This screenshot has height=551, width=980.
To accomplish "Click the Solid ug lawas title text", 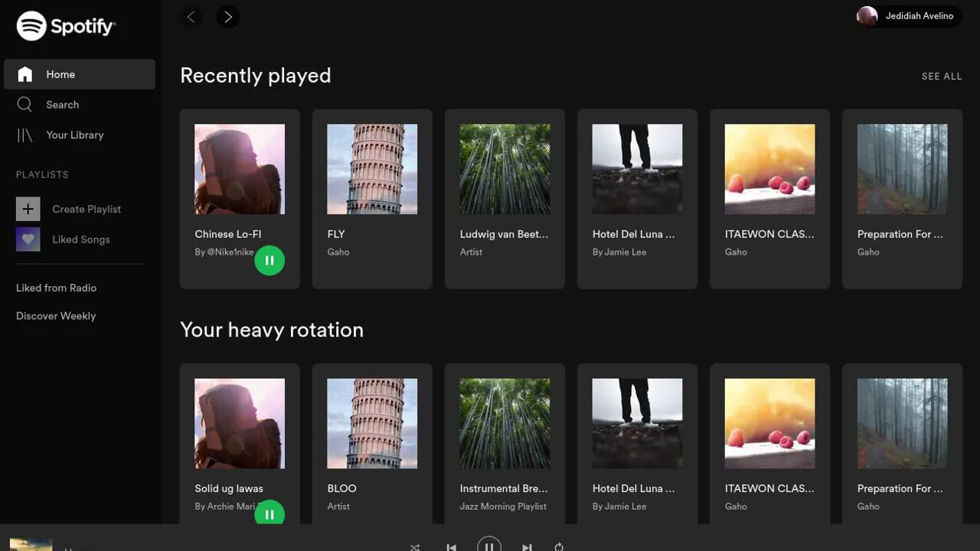I will [x=229, y=488].
